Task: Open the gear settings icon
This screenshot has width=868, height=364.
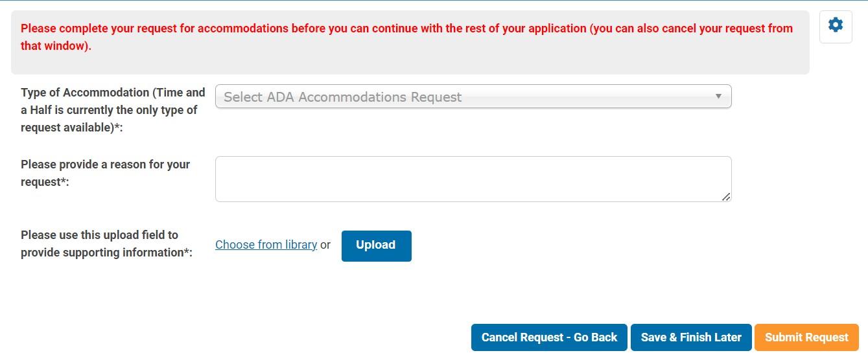Action: click(x=836, y=25)
